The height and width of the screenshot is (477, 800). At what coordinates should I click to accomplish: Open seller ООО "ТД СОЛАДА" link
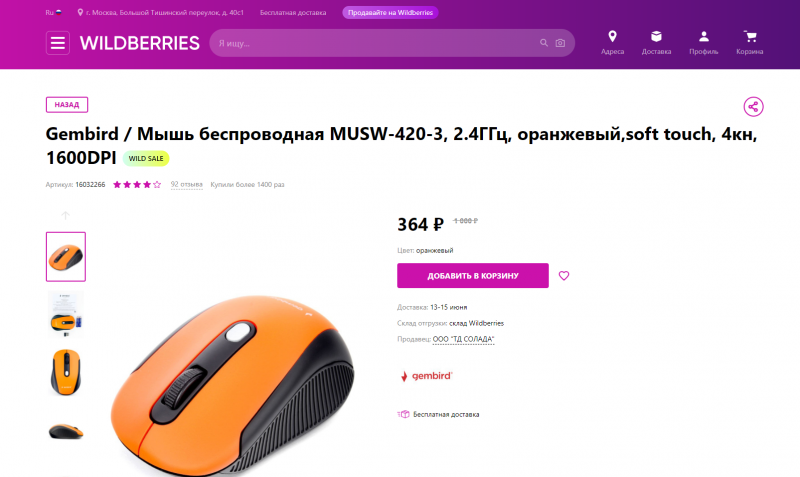pos(463,339)
